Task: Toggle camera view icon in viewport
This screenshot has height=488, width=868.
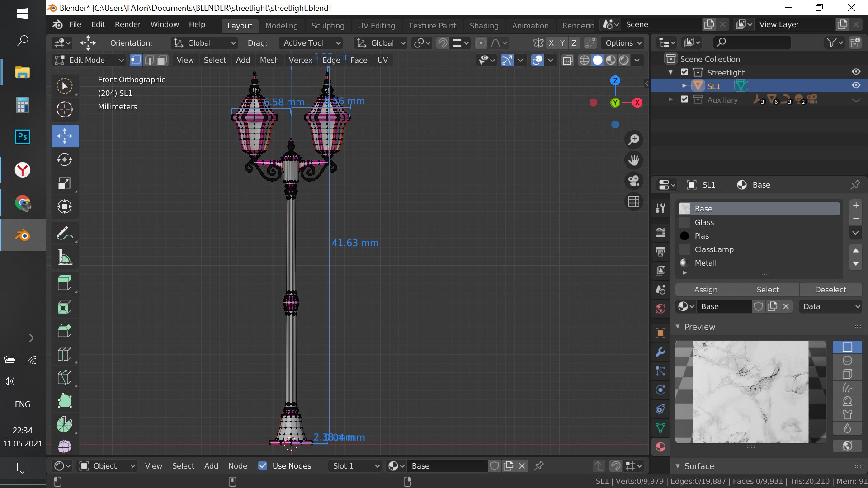Action: [x=634, y=181]
